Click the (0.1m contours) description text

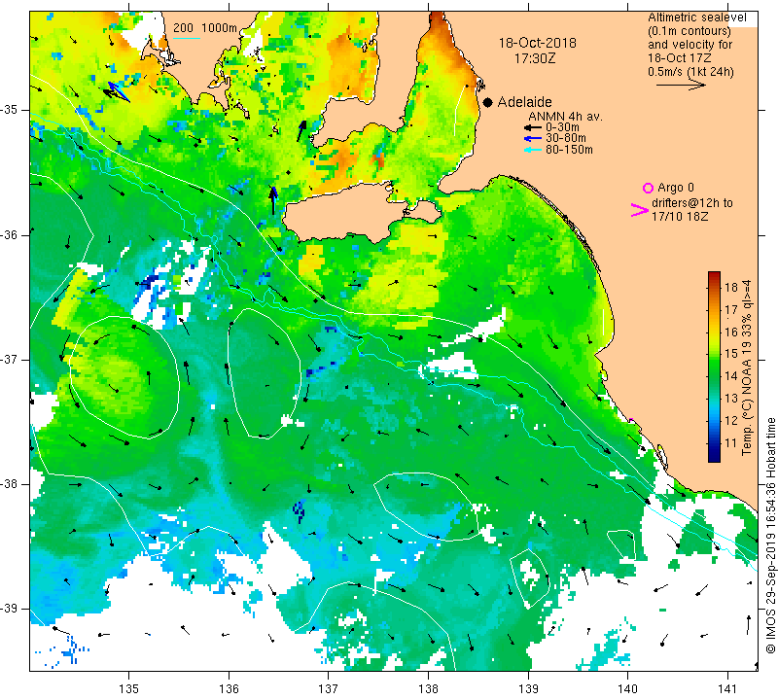[690, 31]
